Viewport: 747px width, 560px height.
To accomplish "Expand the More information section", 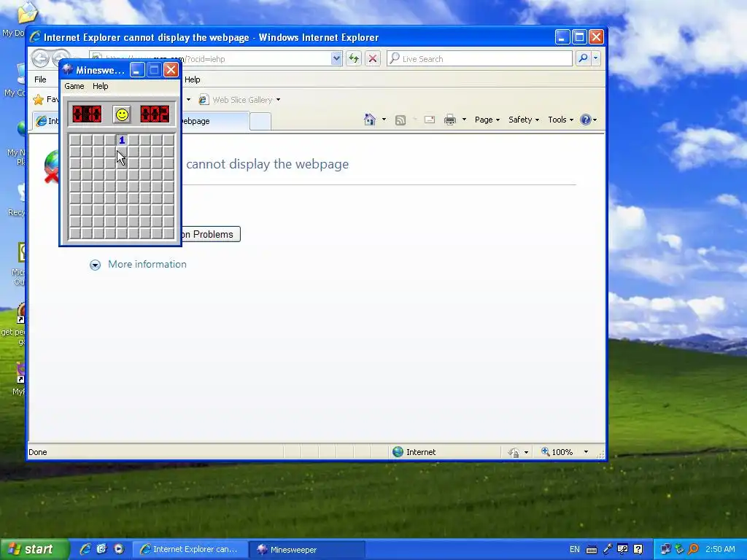I will [96, 265].
